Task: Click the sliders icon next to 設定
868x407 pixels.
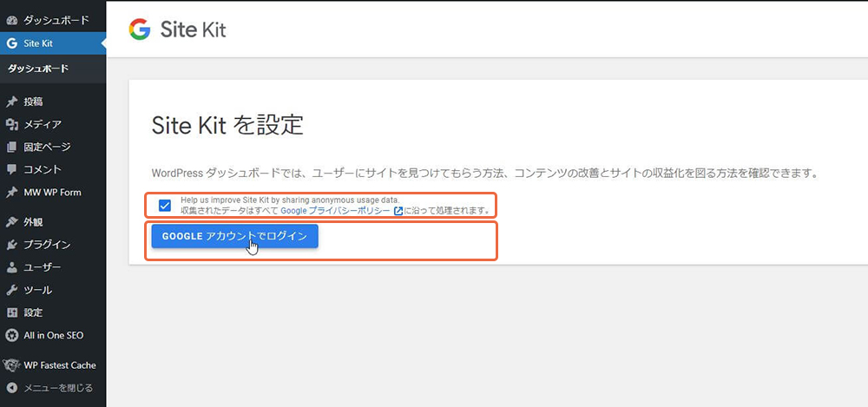Action: 11,313
